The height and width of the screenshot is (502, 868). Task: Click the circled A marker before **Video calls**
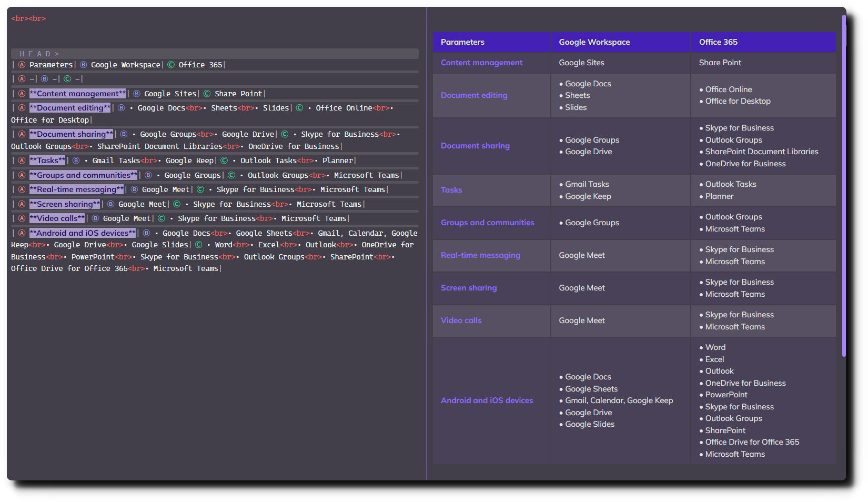22,218
